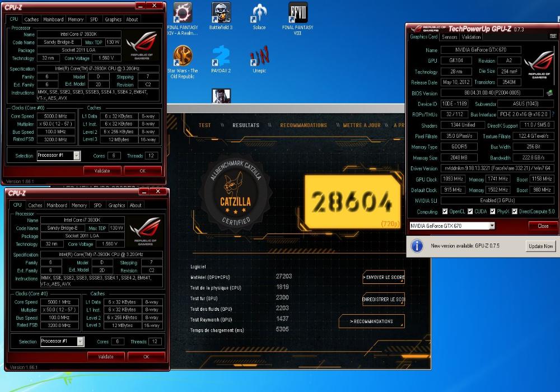Click the Catzilla score 28604
Image resolution: width=560 pixels, height=392 pixels.
[352, 202]
